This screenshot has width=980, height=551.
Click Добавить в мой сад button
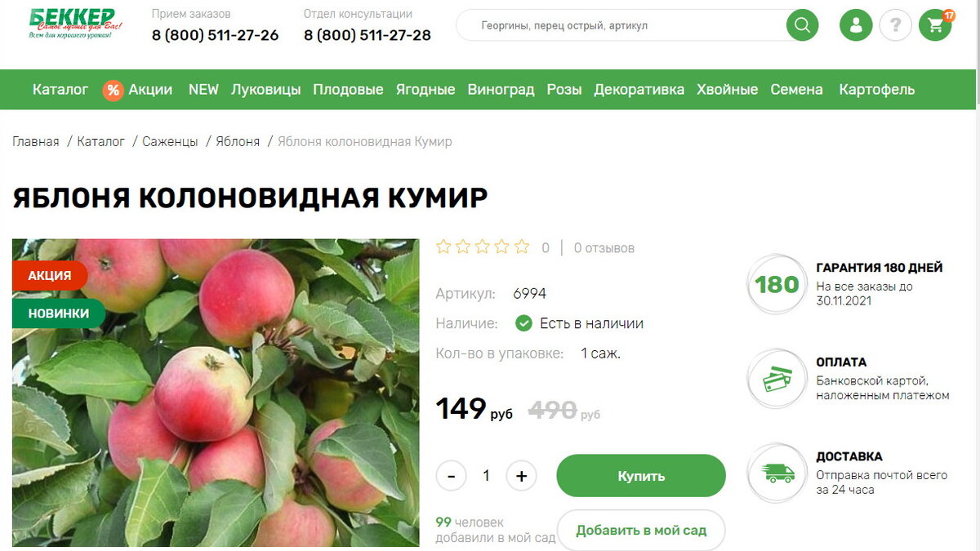pos(641,530)
